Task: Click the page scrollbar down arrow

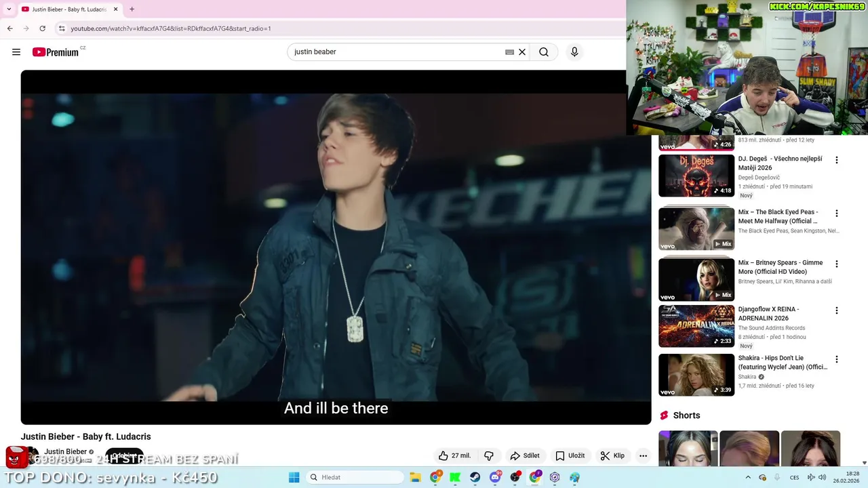Action: coord(863,462)
